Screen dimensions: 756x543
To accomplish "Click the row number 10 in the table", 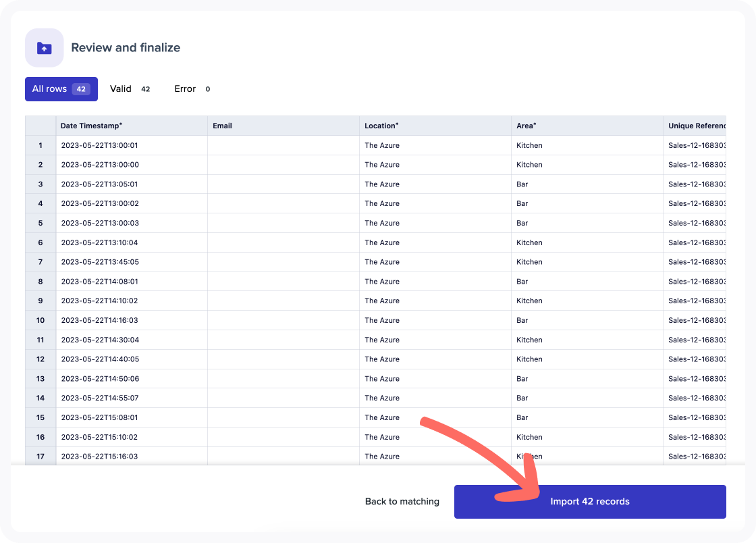I will tap(40, 320).
